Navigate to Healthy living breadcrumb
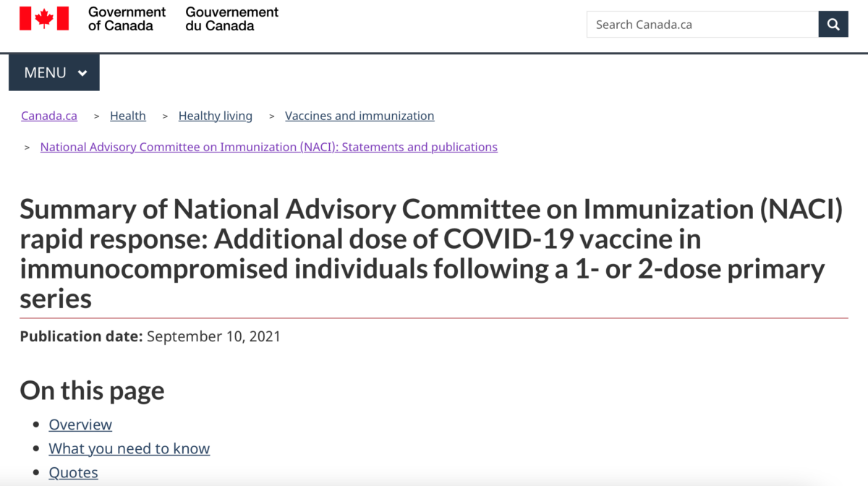868x486 pixels. tap(216, 116)
